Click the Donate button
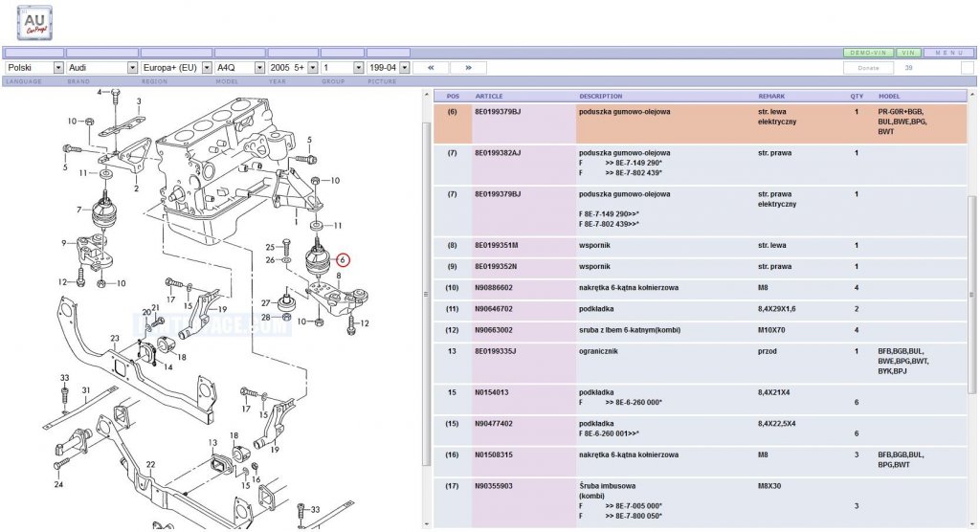980x532 pixels. click(x=868, y=68)
